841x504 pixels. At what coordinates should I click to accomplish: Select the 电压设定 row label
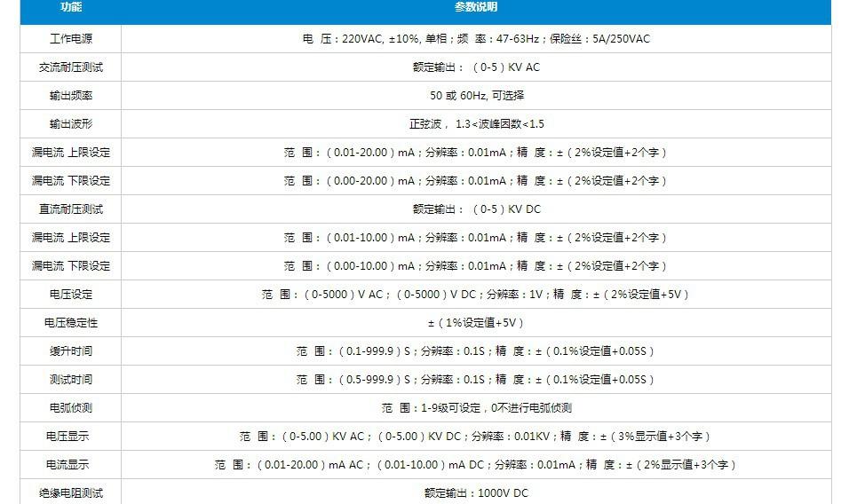tap(71, 295)
